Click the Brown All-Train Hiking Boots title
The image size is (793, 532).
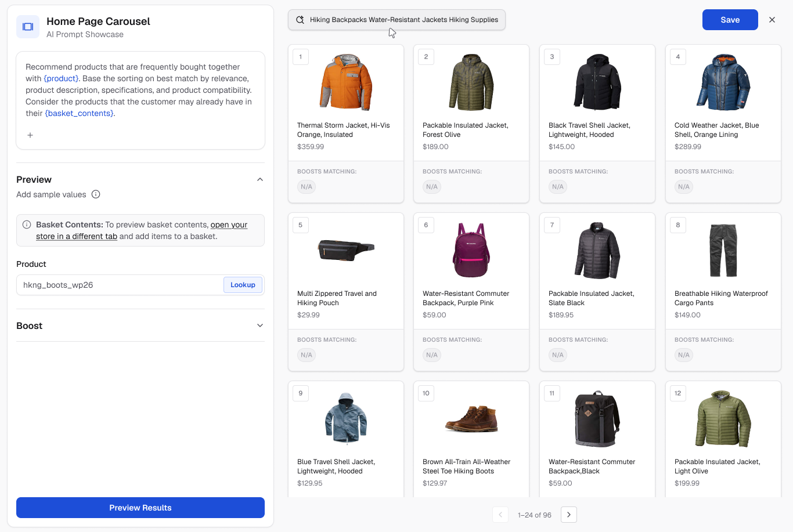[x=467, y=466]
